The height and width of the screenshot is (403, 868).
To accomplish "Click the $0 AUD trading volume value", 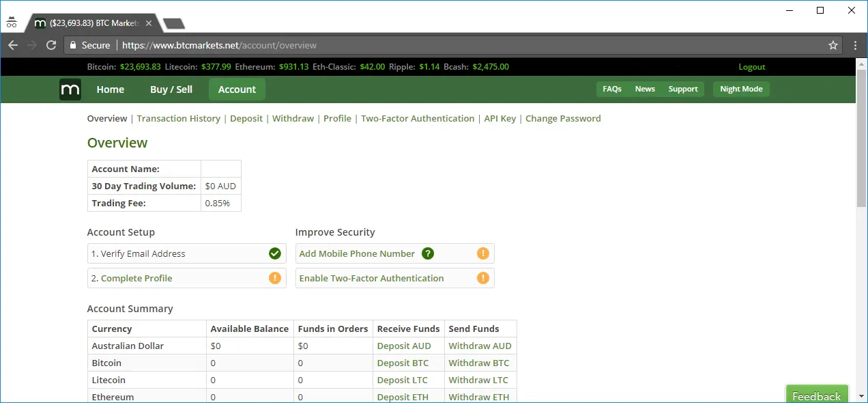I will [x=220, y=186].
